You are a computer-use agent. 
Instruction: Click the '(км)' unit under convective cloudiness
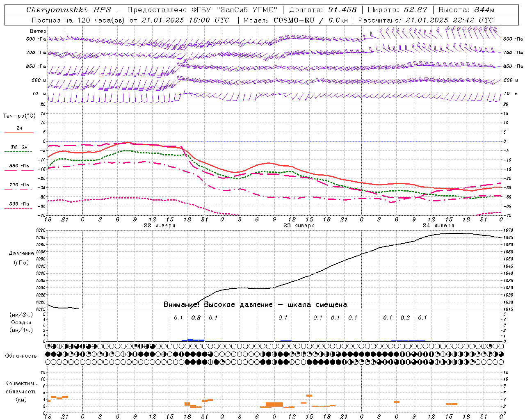(x=21, y=399)
